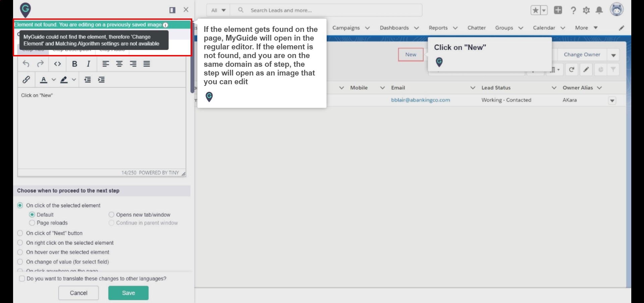644x303 pixels.
Task: Open the More navigation menu
Action: (x=586, y=28)
